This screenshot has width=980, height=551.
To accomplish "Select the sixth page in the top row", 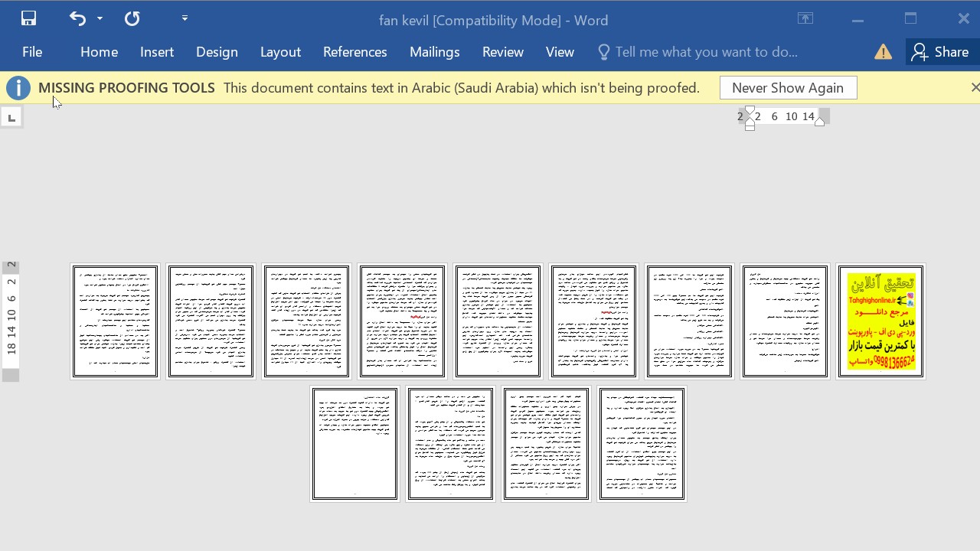I will pyautogui.click(x=593, y=321).
